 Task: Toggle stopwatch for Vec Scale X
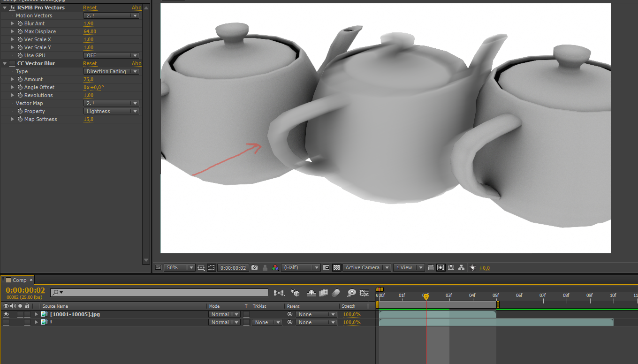point(20,39)
